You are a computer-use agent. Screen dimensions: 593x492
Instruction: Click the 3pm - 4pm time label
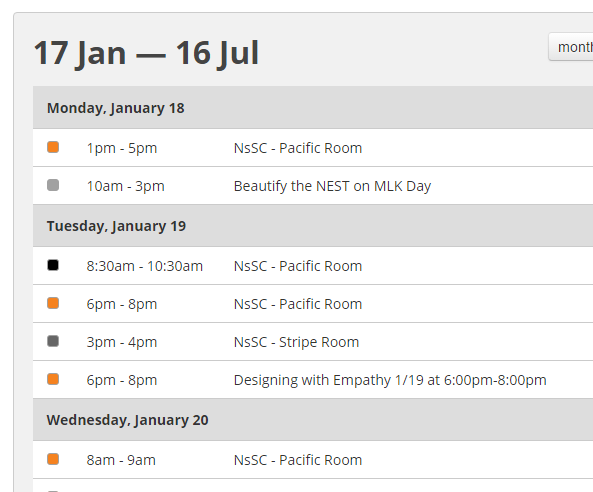(x=121, y=342)
